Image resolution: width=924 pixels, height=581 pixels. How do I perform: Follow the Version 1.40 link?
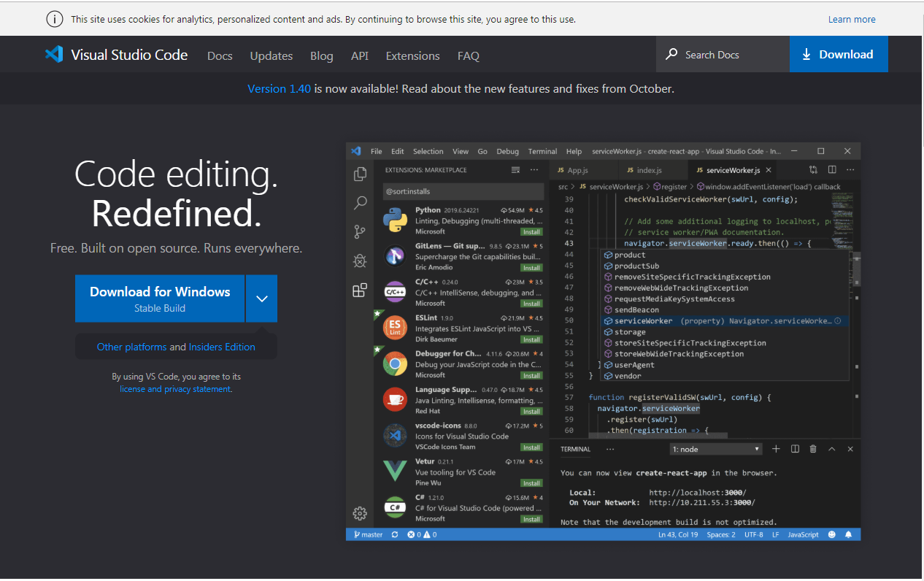279,89
